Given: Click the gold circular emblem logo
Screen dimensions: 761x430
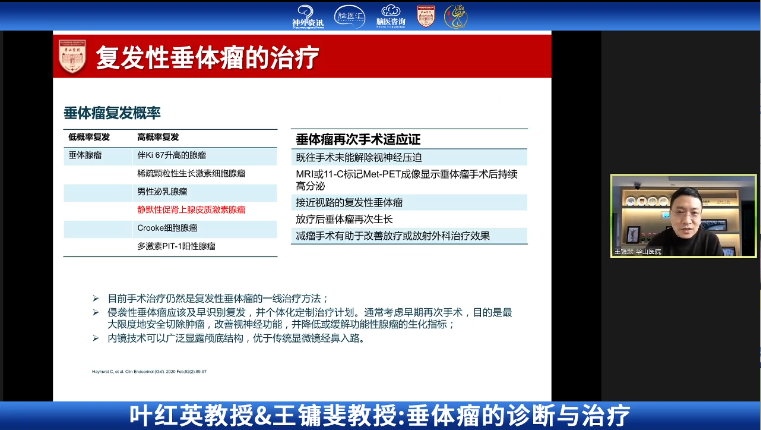Looking at the screenshot, I should pyautogui.click(x=456, y=17).
